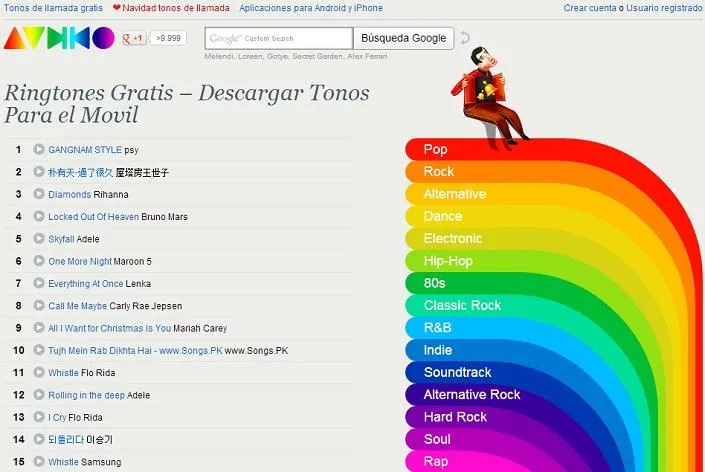Open the Diamonds song link
The width and height of the screenshot is (705, 472).
click(x=70, y=194)
